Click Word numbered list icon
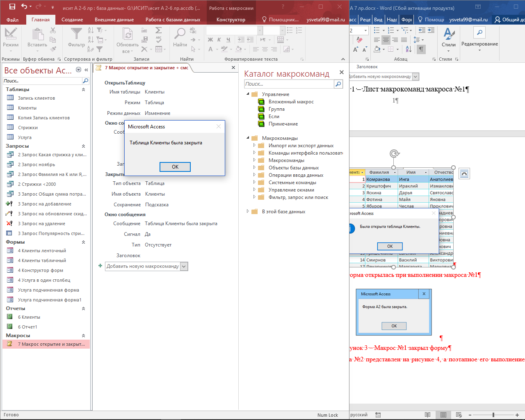The height and width of the screenshot is (420, 525). tap(391, 30)
